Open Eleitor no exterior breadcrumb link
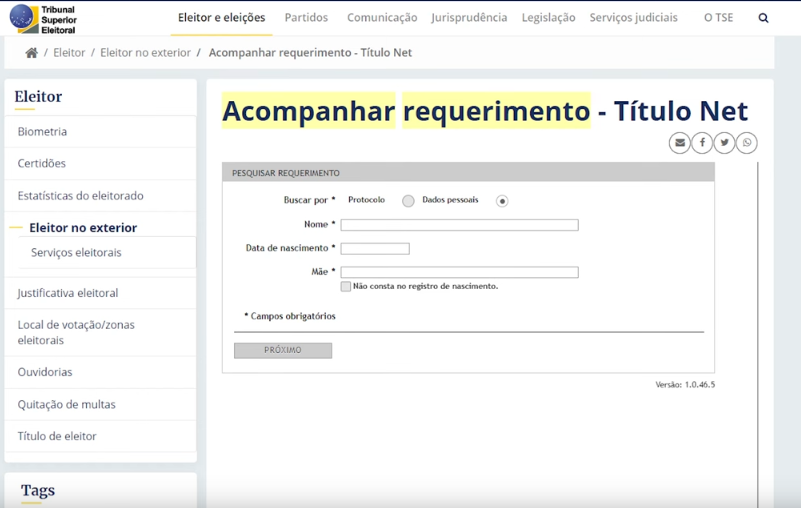The image size is (801, 508). point(145,53)
